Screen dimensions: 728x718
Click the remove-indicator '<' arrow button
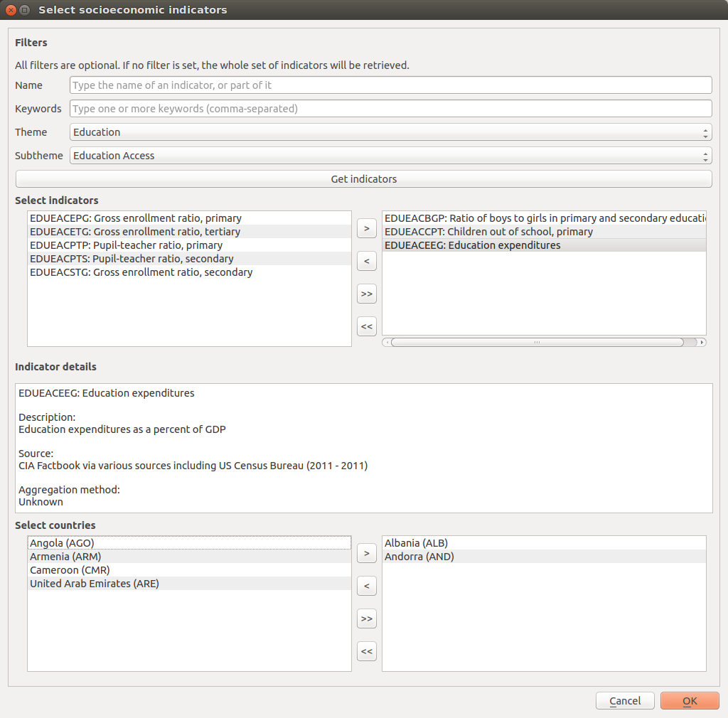(366, 261)
